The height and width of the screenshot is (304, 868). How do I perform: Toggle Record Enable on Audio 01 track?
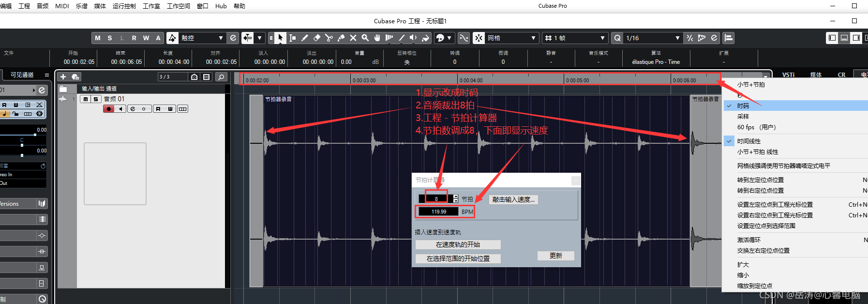click(x=109, y=109)
